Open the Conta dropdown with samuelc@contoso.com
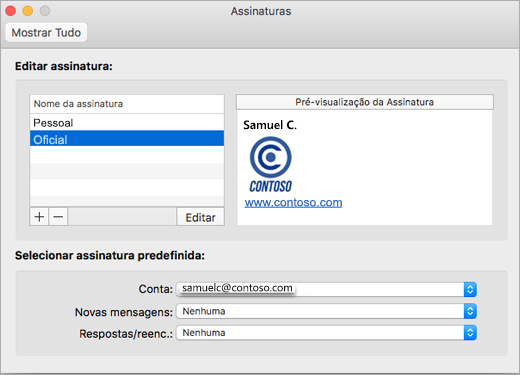This screenshot has height=375, width=520. coord(326,289)
